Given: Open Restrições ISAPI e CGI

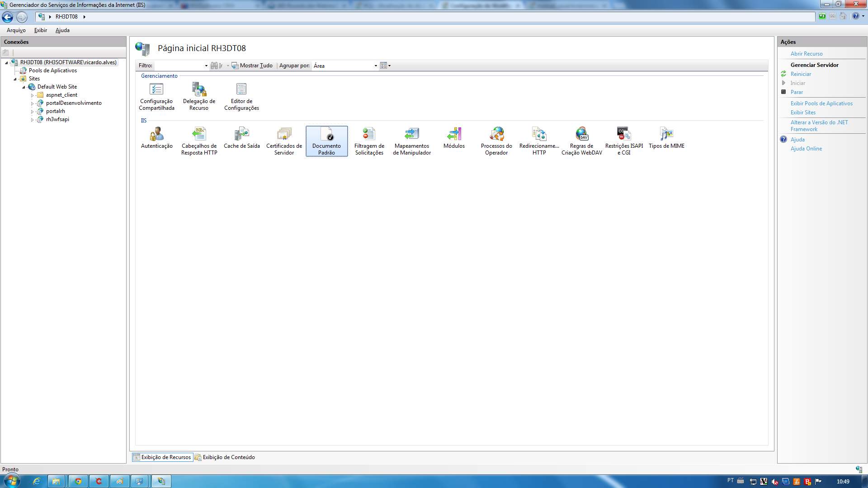Looking at the screenshot, I should (624, 141).
